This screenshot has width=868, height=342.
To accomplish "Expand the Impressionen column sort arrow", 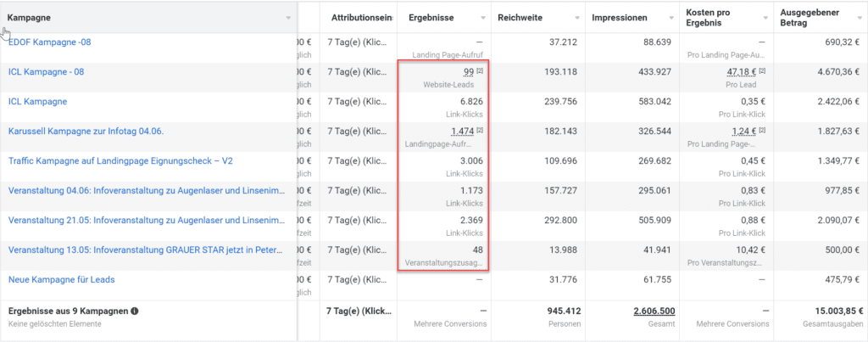I will (x=673, y=18).
